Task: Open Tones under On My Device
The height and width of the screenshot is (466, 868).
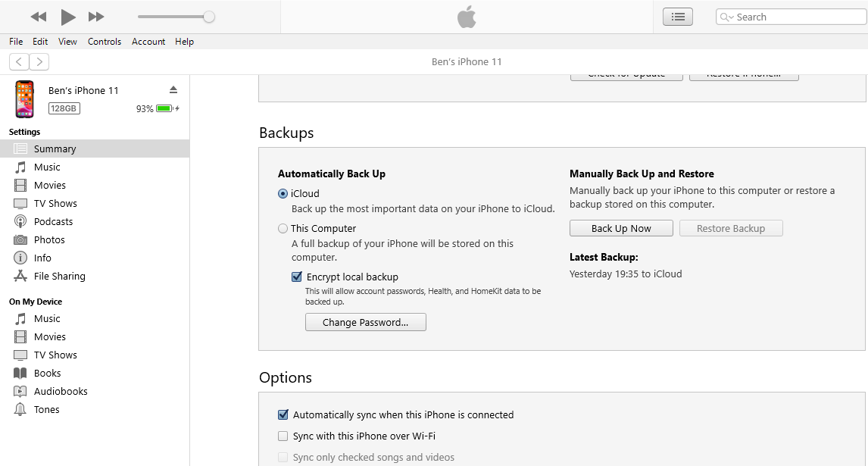Action: [x=46, y=409]
